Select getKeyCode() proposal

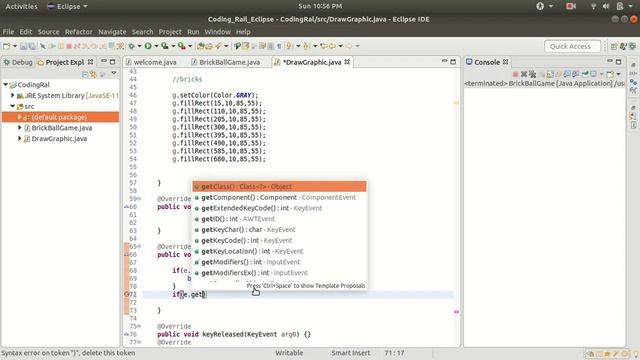280,240
